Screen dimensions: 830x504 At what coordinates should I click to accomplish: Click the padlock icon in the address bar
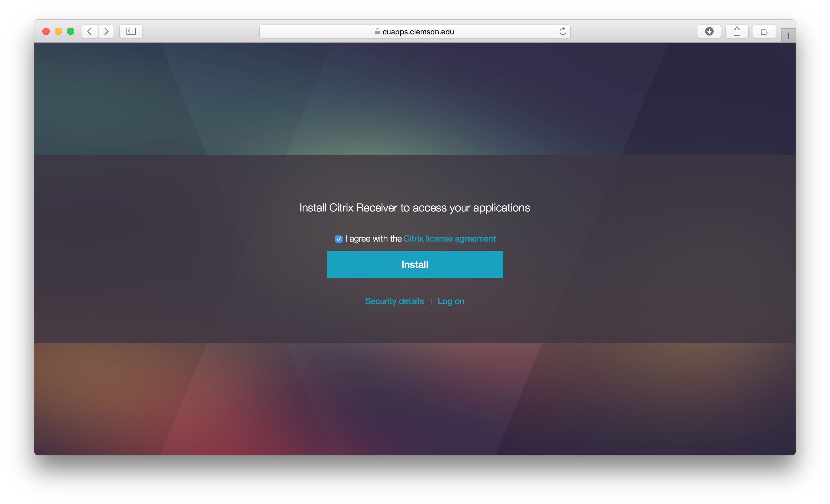pos(377,32)
